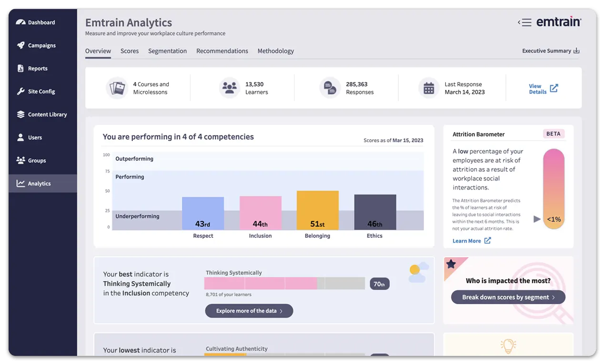This screenshot has height=364, width=605.
Task: Click the Belonging bar in chart
Action: 318,211
